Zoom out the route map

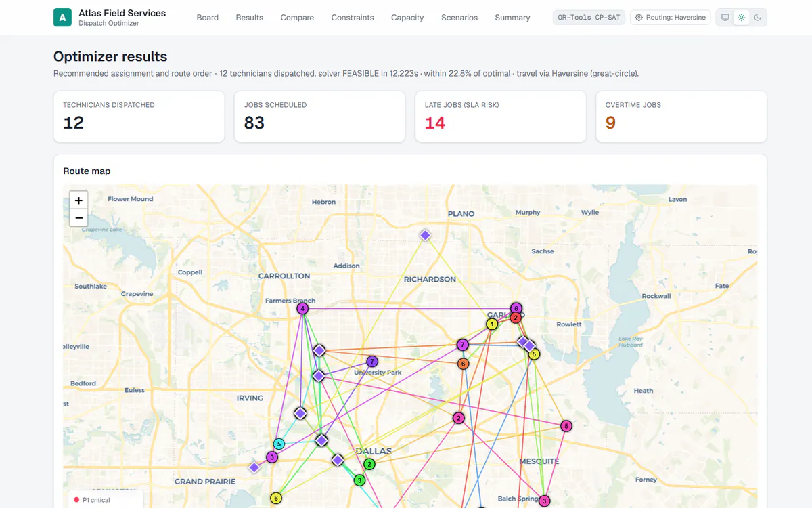(x=79, y=218)
